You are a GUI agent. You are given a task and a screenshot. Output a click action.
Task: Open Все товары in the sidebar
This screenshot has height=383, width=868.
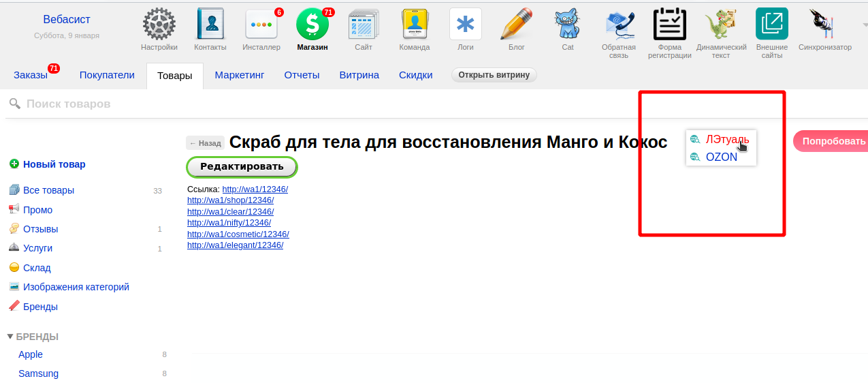coord(48,190)
